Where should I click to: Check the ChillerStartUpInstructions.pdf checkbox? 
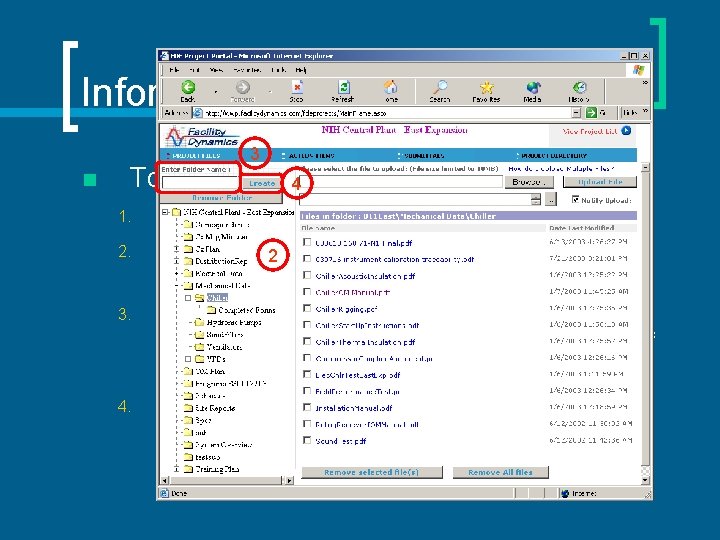click(x=307, y=325)
